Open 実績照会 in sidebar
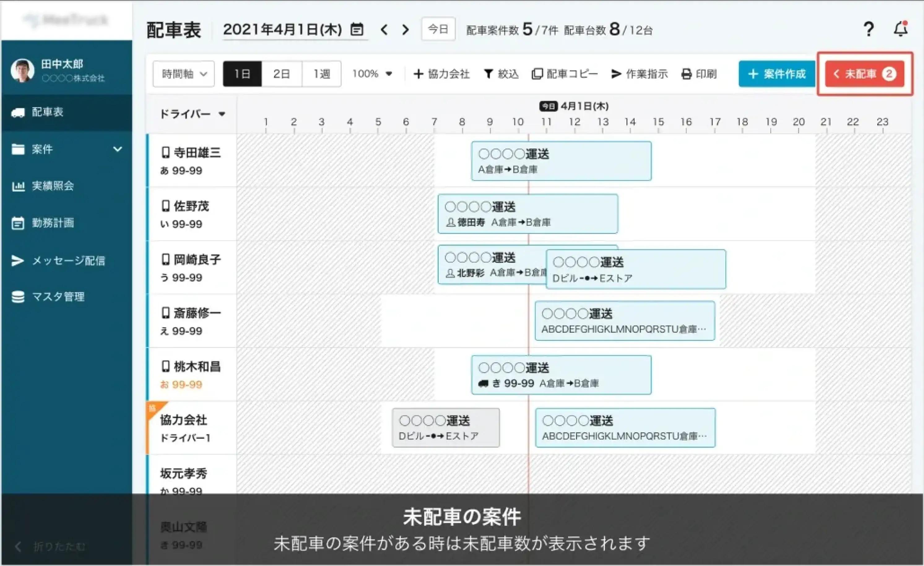Viewport: 924px width, 566px height. point(67,186)
